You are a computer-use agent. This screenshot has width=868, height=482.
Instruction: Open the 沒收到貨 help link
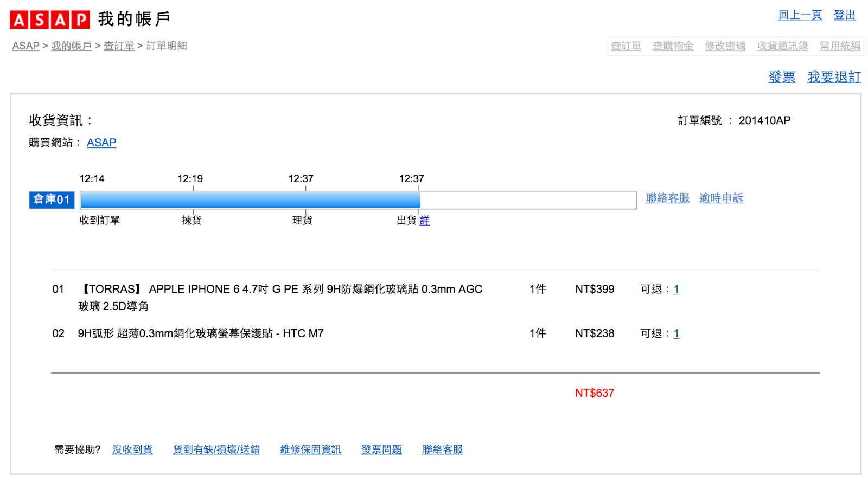132,449
